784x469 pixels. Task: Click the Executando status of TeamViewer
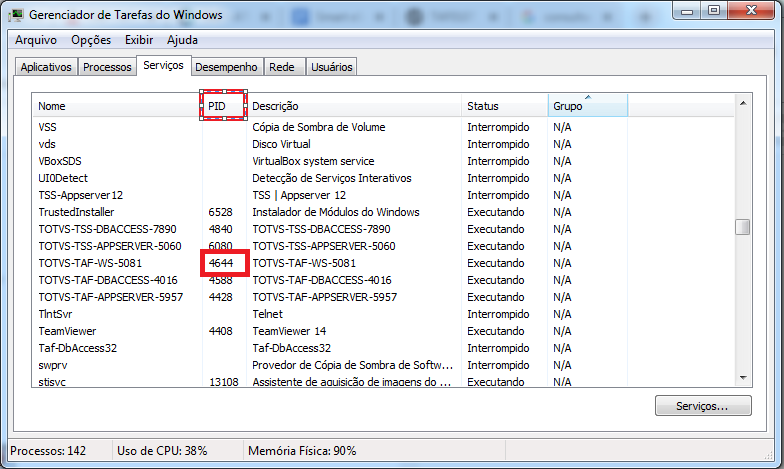[x=496, y=331]
